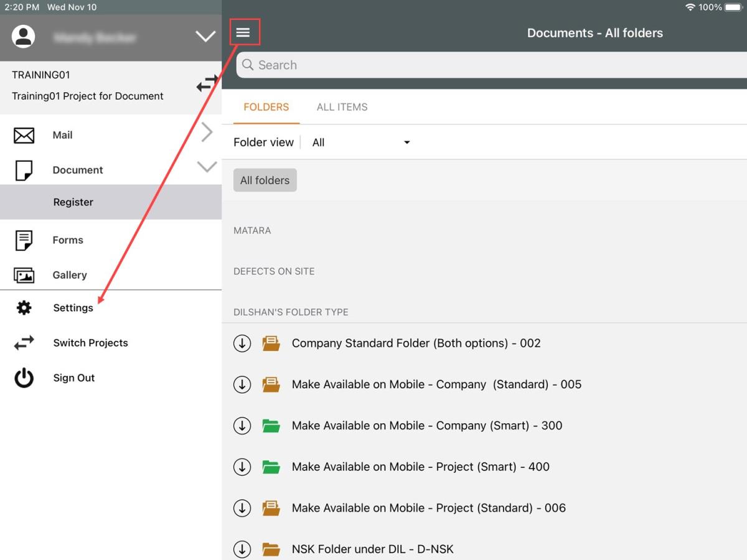The image size is (747, 560).
Task: Open NSK Folder under DIL - D-NSK
Action: click(x=372, y=549)
